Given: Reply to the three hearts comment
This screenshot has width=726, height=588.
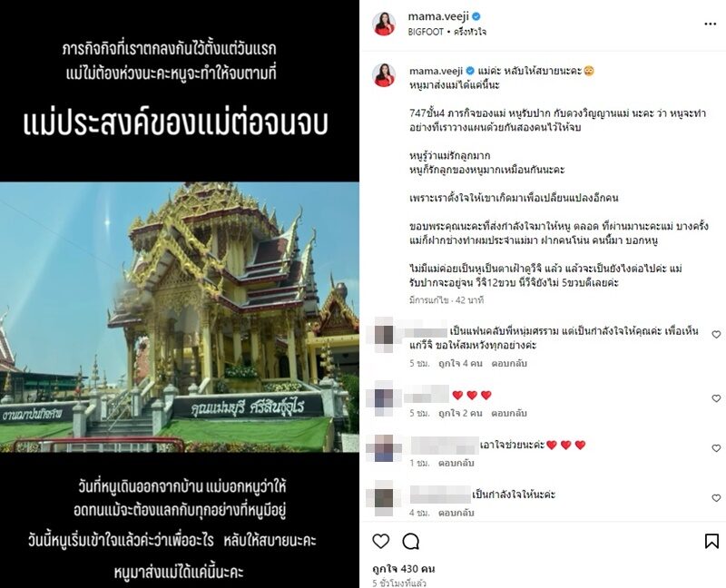Looking at the screenshot, I should (509, 413).
